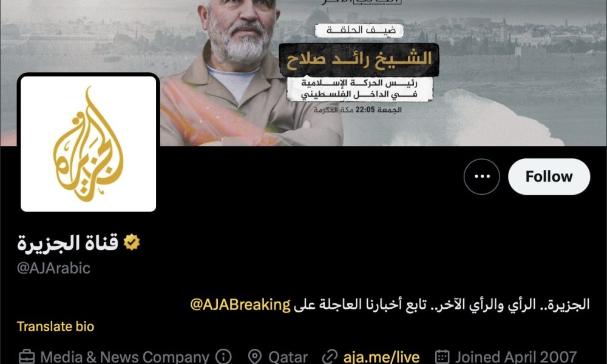
Task: Click the location pin icon
Action: 254,357
